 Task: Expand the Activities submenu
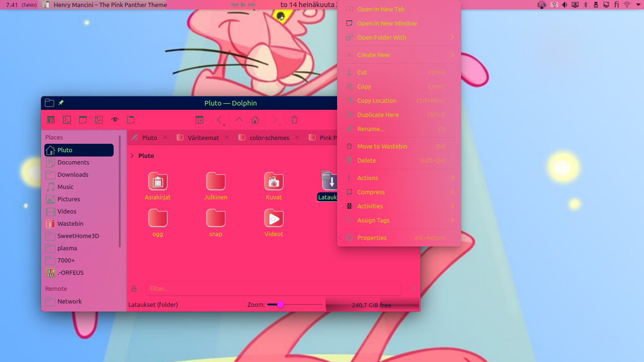(399, 206)
